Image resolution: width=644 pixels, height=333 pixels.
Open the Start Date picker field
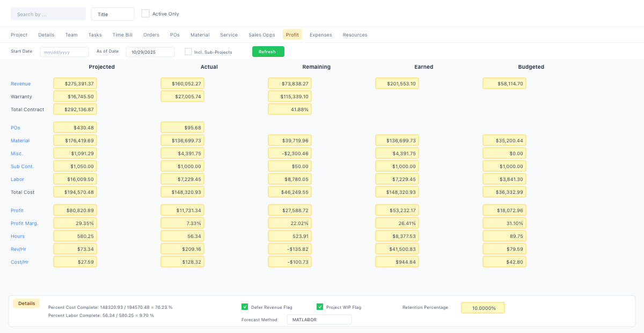64,52
